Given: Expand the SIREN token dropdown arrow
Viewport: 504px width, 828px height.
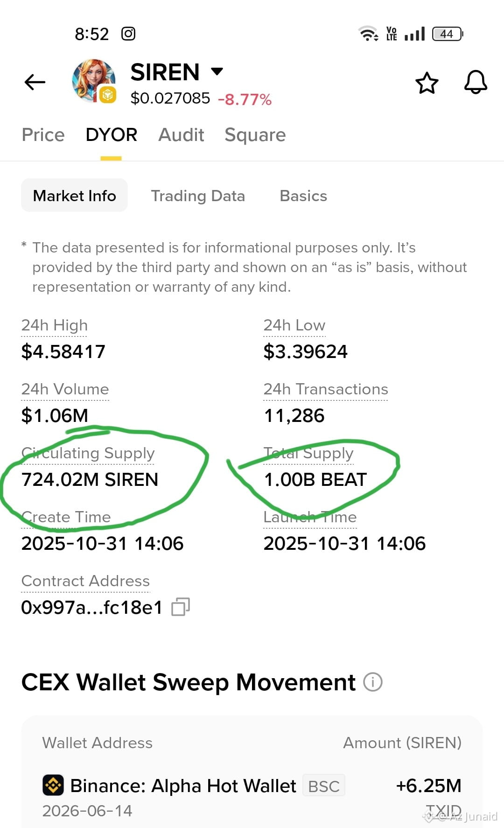Looking at the screenshot, I should (217, 71).
